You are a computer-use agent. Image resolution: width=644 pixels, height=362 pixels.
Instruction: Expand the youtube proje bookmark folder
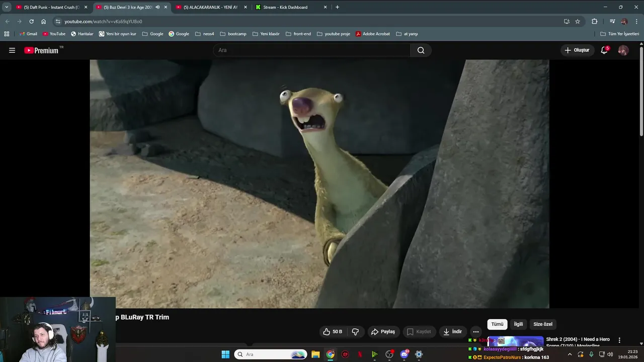point(334,34)
